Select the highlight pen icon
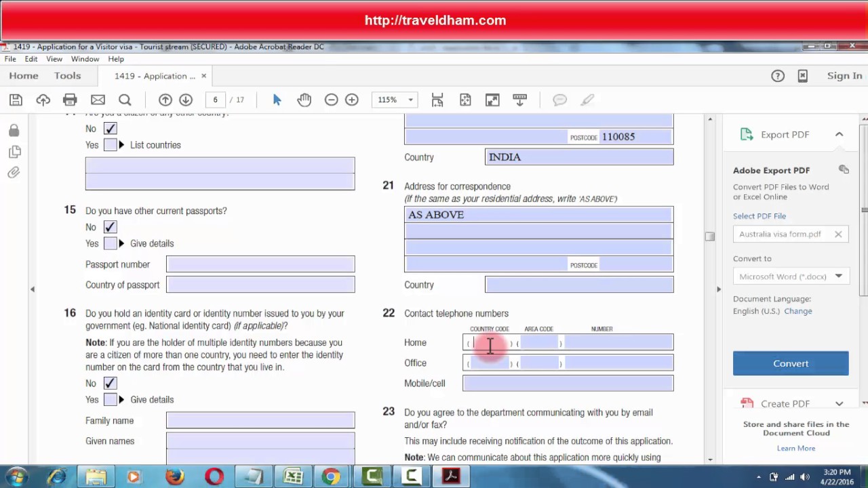Image resolution: width=868 pixels, height=488 pixels. pos(587,100)
